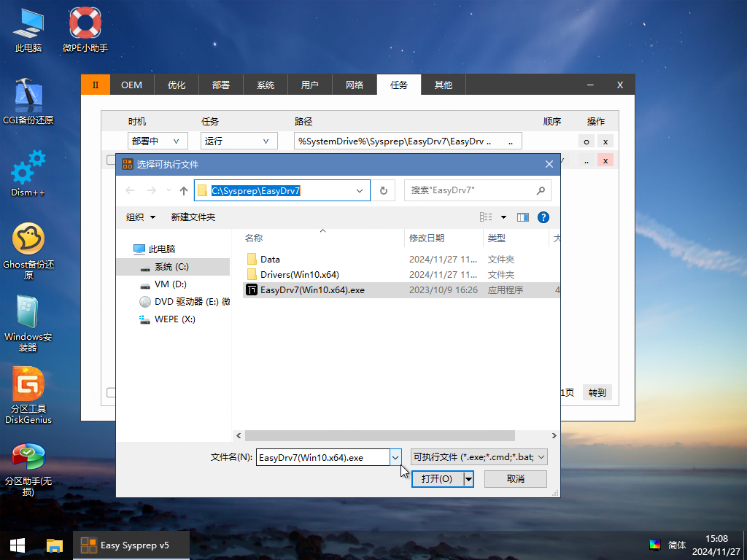Switch to the 系统 tab
The height and width of the screenshot is (560, 747).
pyautogui.click(x=266, y=85)
